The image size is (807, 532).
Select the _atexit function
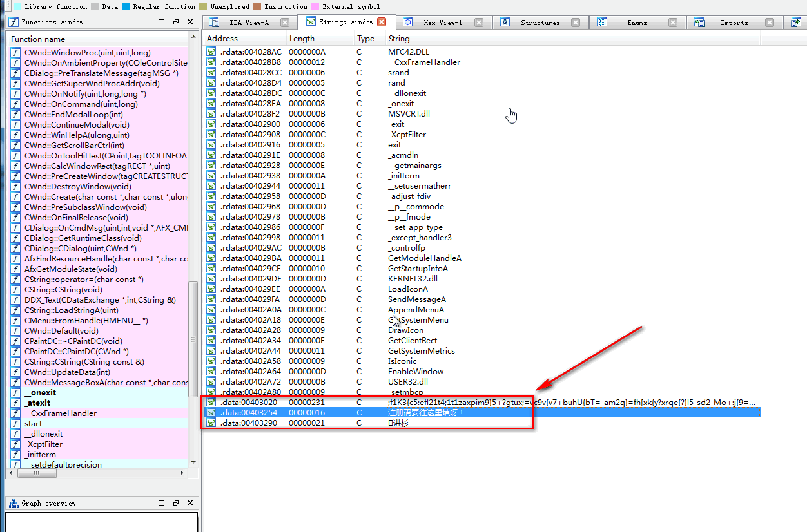click(x=97, y=403)
